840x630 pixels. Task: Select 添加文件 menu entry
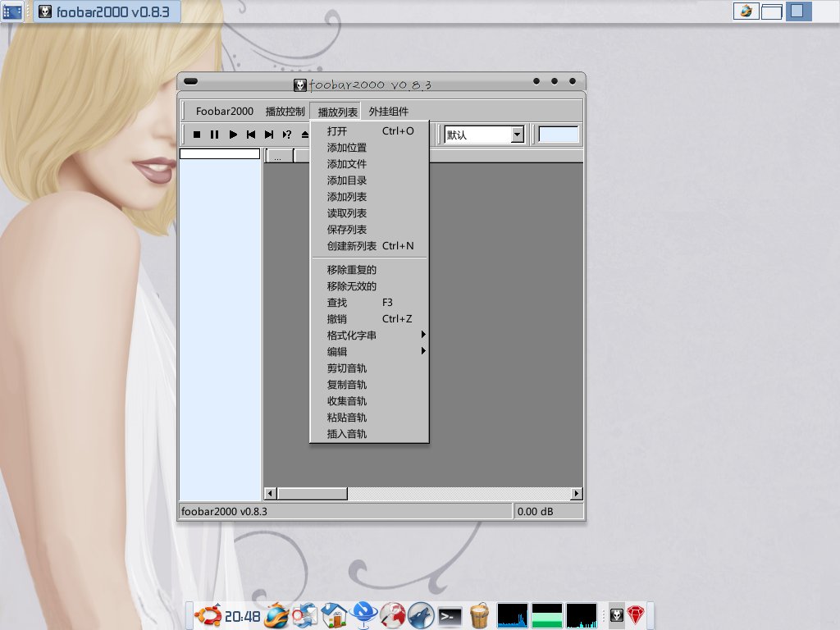pos(370,164)
